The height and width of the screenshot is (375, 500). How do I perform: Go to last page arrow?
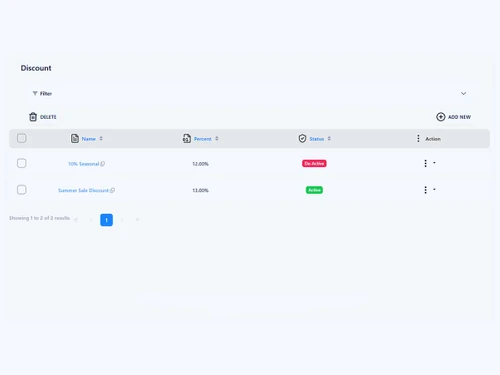tap(137, 220)
